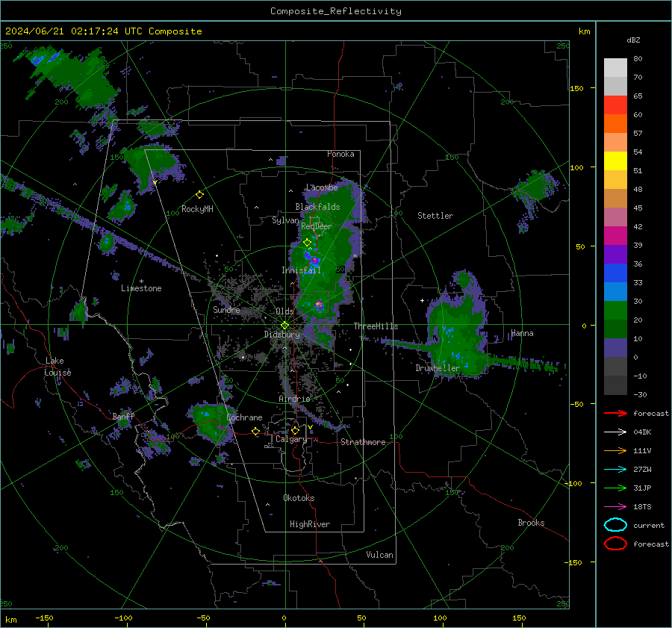Click the Drumheller town label
This screenshot has width=672, height=628.
point(438,368)
